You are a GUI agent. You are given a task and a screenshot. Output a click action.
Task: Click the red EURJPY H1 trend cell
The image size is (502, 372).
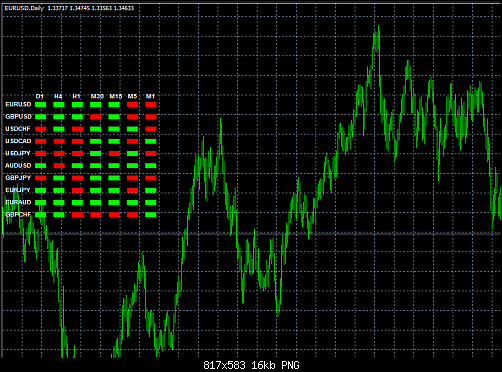[77, 190]
